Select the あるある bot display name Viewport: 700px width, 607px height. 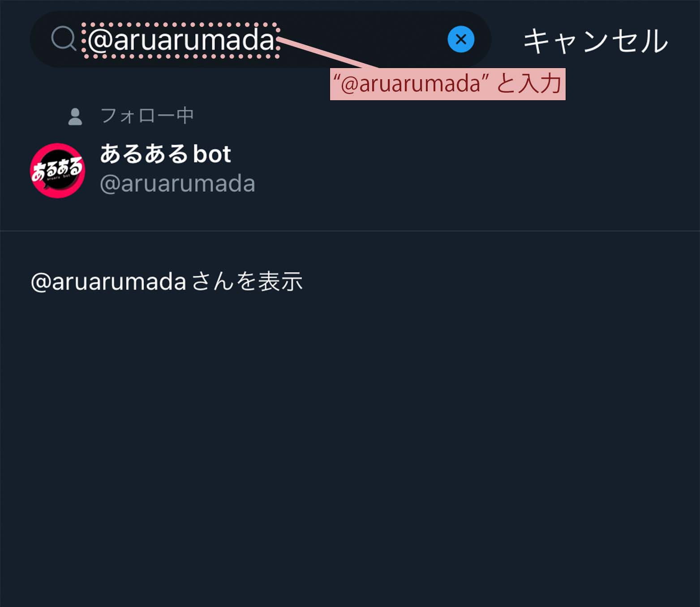click(x=165, y=154)
